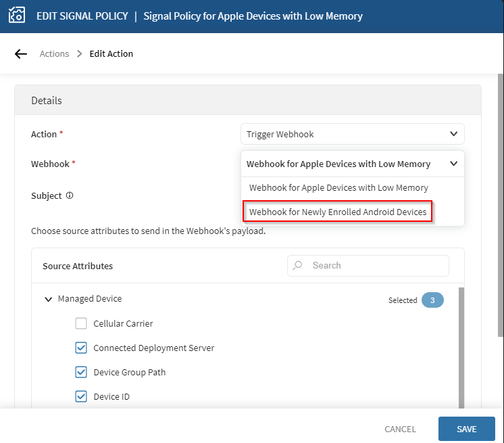
Task: Collapse the Webhook dropdown list
Action: click(x=453, y=164)
